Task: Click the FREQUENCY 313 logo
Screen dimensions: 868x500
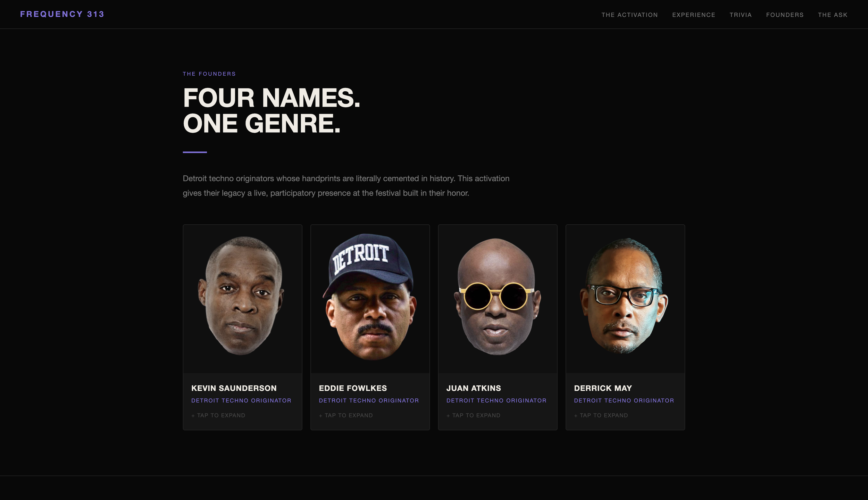Action: click(62, 14)
